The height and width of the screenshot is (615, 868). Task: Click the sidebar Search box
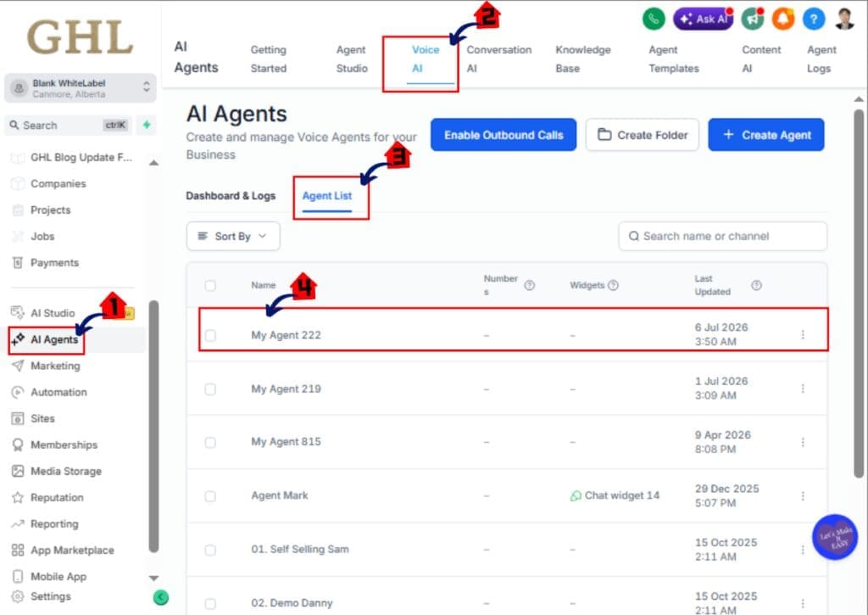[x=69, y=125]
